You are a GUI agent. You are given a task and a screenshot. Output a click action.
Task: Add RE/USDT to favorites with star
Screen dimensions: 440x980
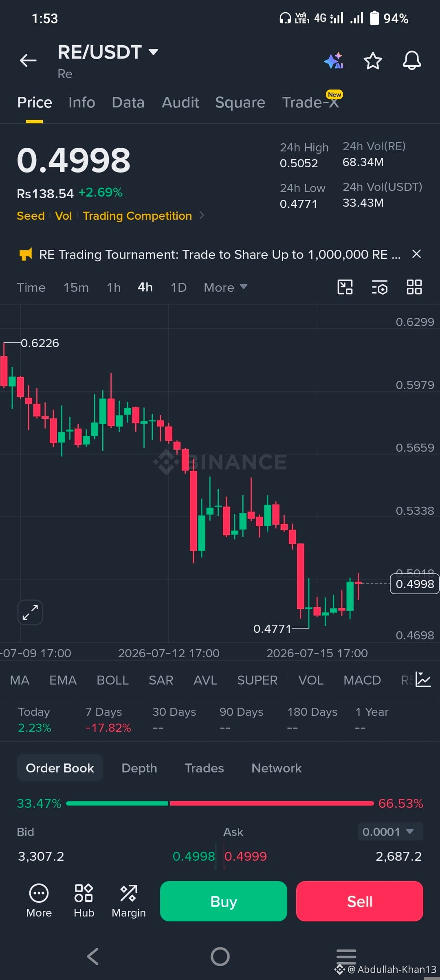(x=373, y=61)
